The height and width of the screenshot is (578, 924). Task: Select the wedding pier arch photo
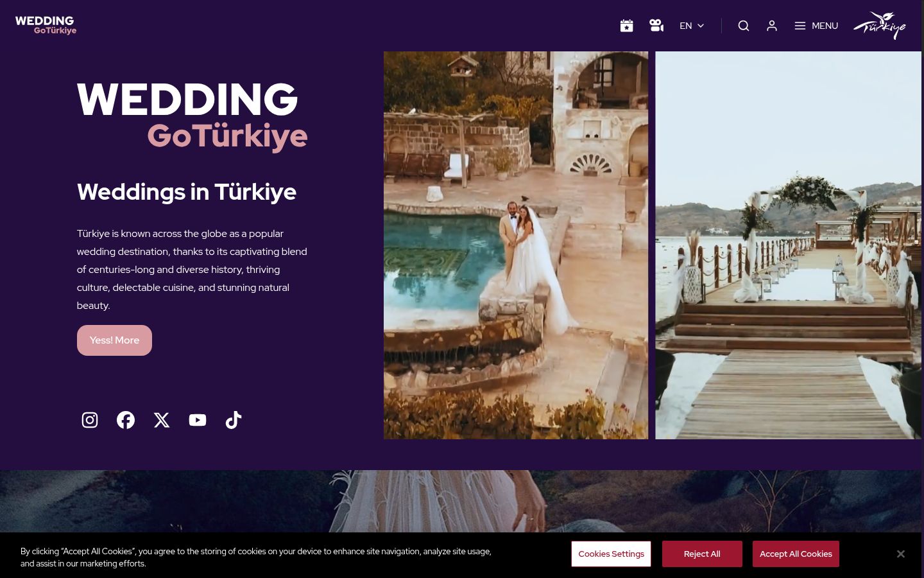point(788,245)
